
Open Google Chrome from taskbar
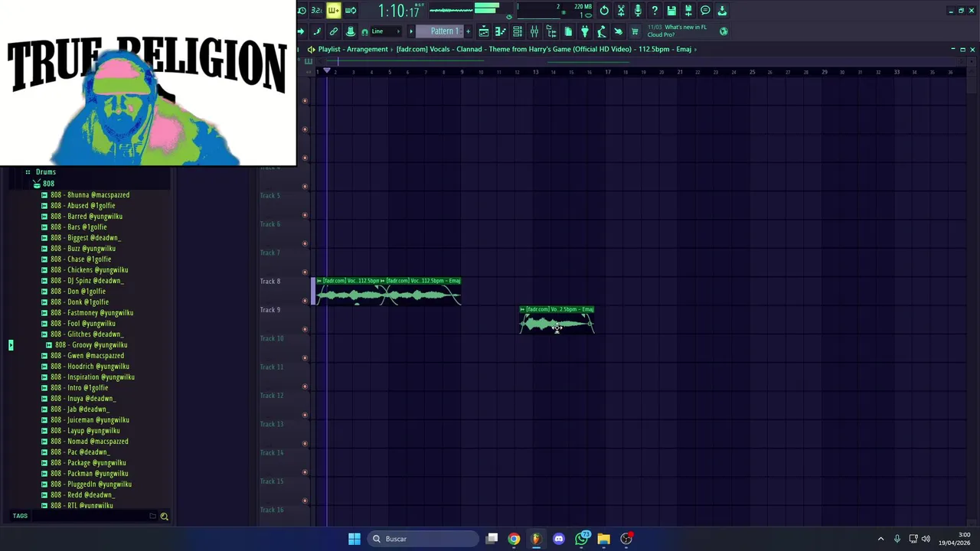(514, 539)
